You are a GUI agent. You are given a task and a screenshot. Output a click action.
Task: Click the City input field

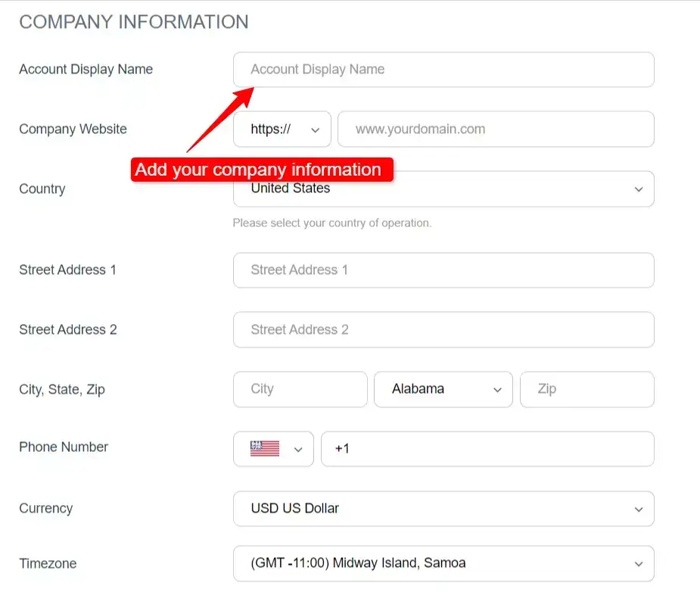click(x=300, y=389)
